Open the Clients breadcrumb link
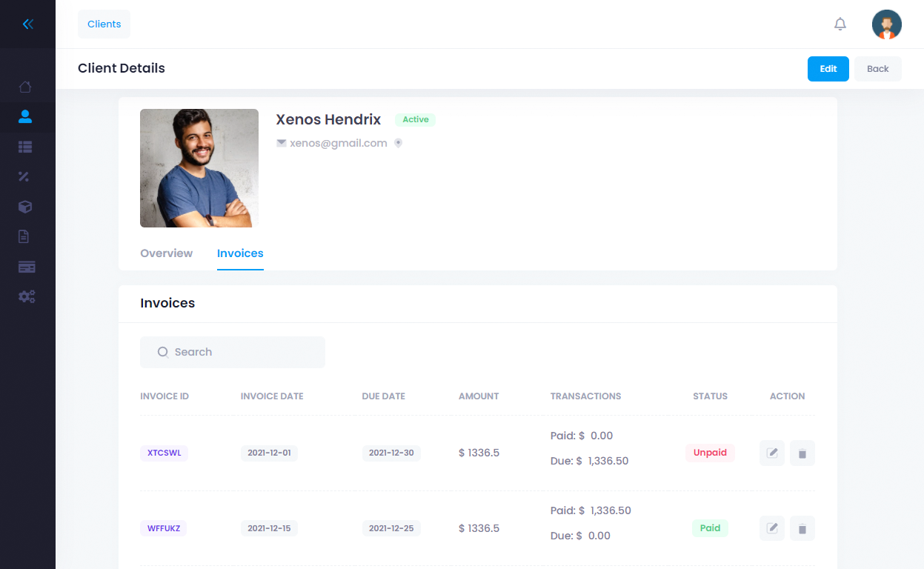The width and height of the screenshot is (924, 569). coord(104,24)
